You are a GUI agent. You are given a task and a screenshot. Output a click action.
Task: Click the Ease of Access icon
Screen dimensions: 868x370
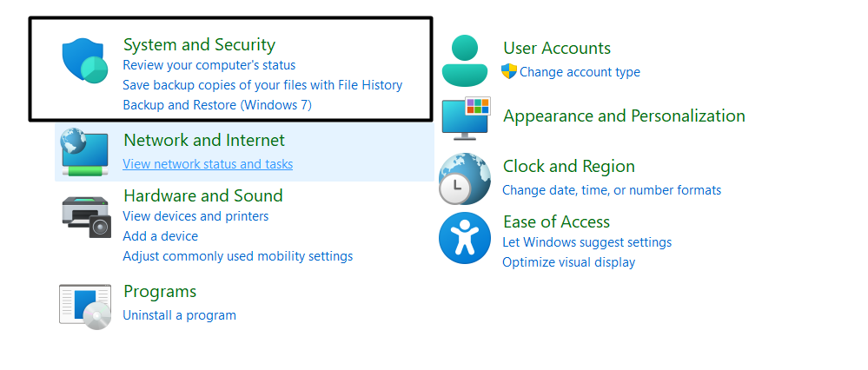click(x=465, y=238)
